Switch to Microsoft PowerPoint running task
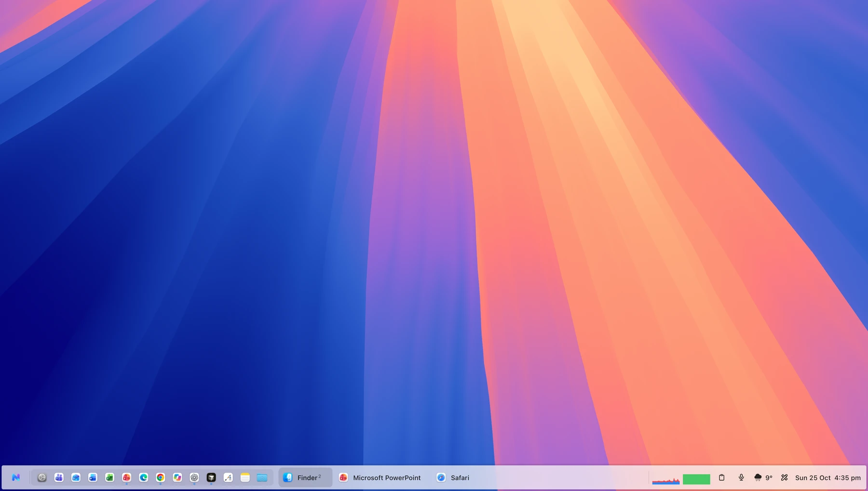Image resolution: width=868 pixels, height=491 pixels. [x=380, y=478]
